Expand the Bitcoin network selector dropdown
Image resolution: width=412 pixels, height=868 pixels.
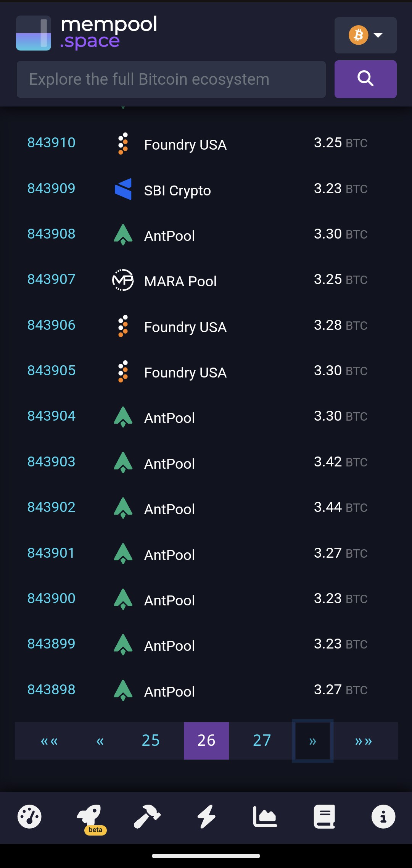pos(365,35)
